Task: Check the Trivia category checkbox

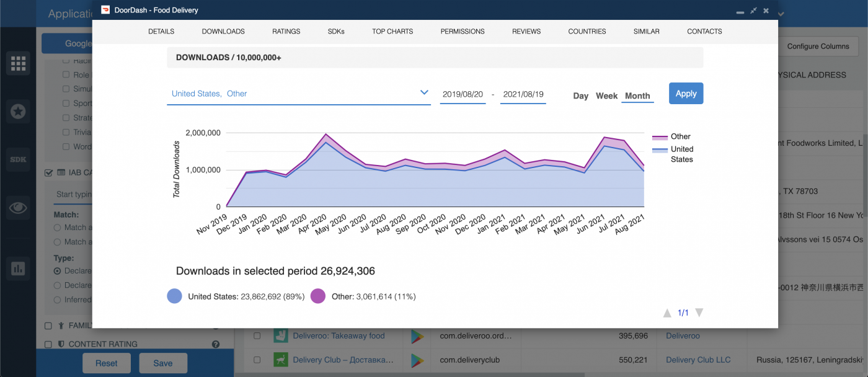Action: pyautogui.click(x=66, y=132)
